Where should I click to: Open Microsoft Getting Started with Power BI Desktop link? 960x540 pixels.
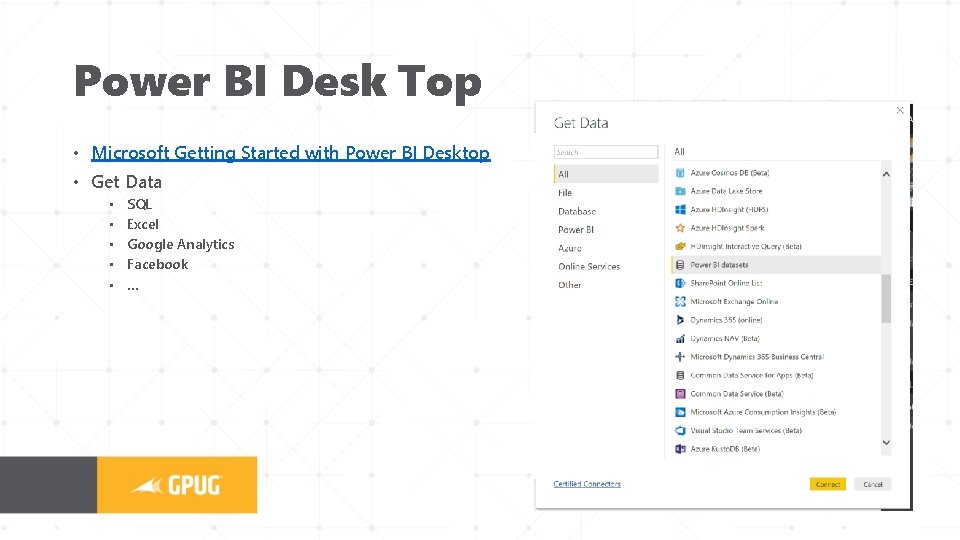click(291, 152)
